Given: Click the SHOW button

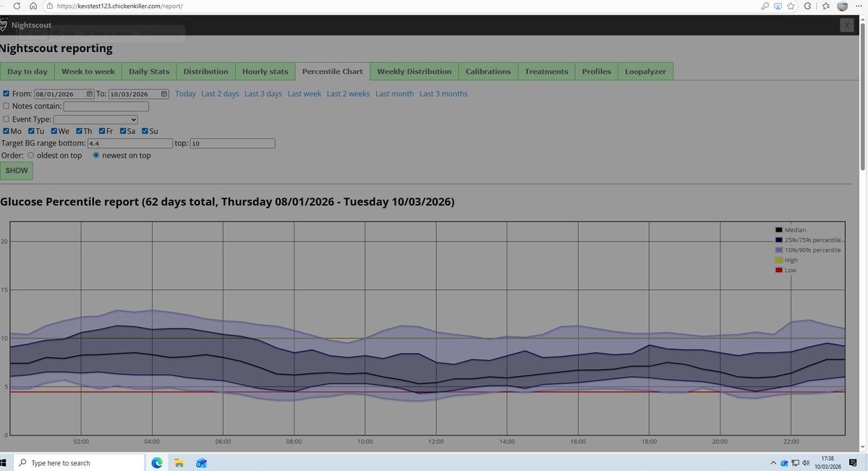Looking at the screenshot, I should [17, 171].
